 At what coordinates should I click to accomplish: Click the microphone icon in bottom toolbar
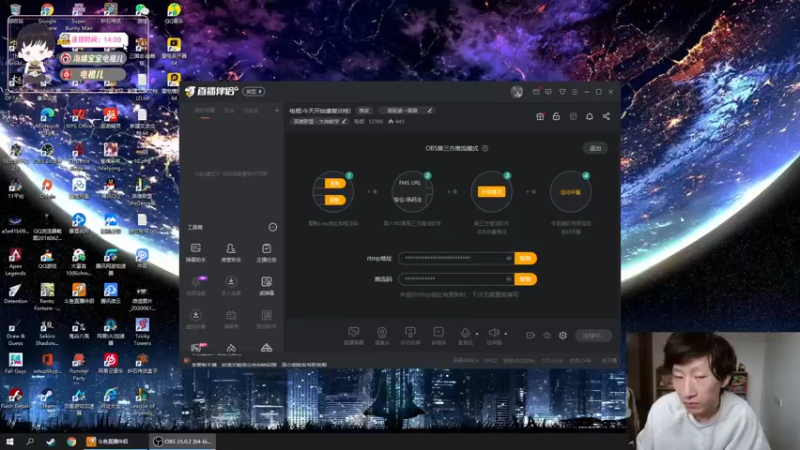coord(465,333)
